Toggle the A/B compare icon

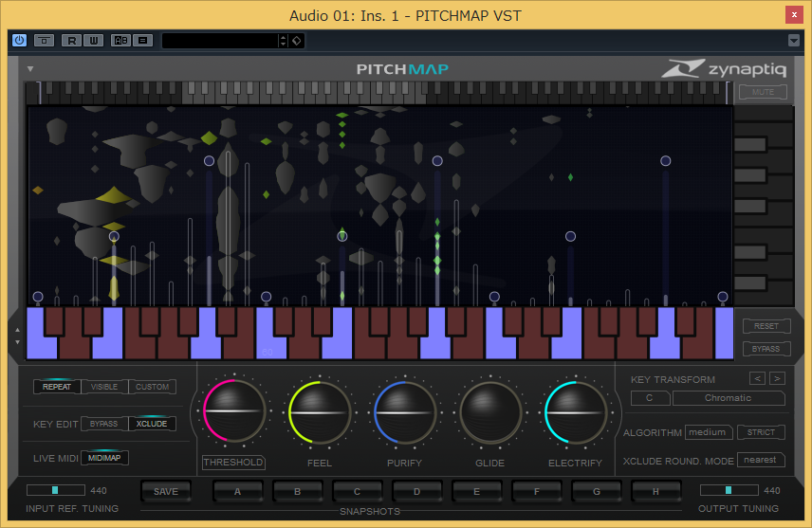point(121,41)
